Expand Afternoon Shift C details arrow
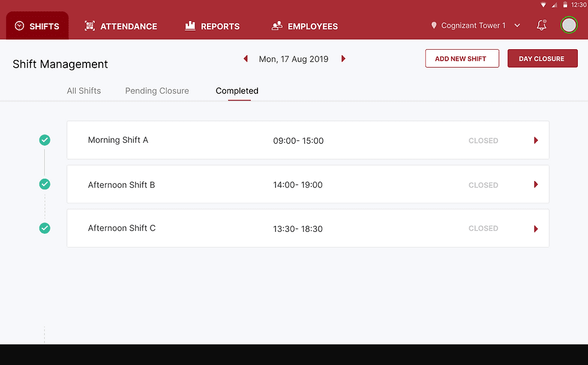 pos(536,228)
